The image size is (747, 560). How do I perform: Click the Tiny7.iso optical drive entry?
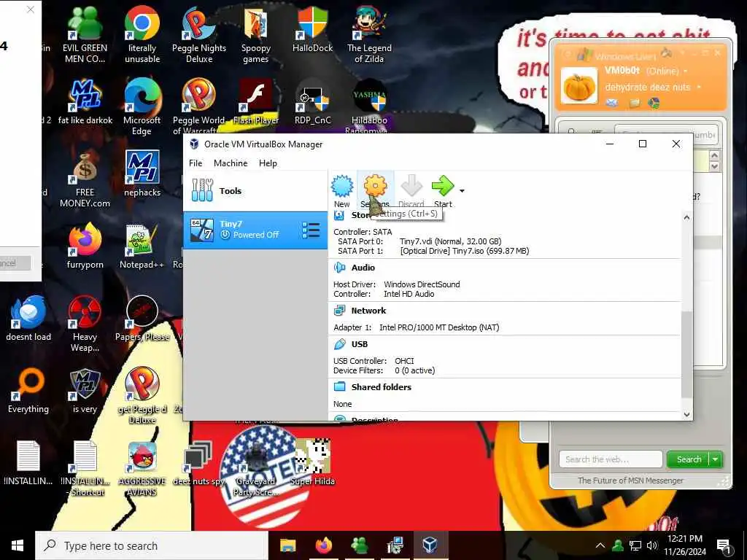point(465,251)
